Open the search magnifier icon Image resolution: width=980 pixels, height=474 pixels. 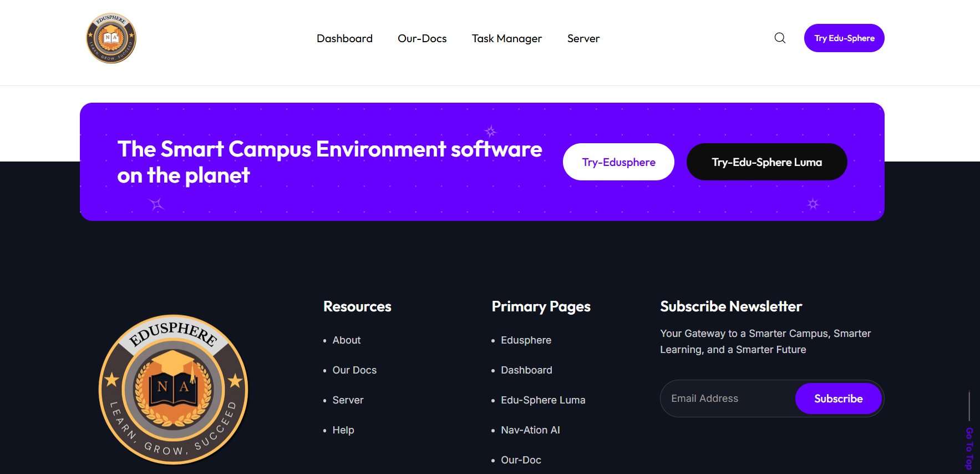tap(780, 38)
